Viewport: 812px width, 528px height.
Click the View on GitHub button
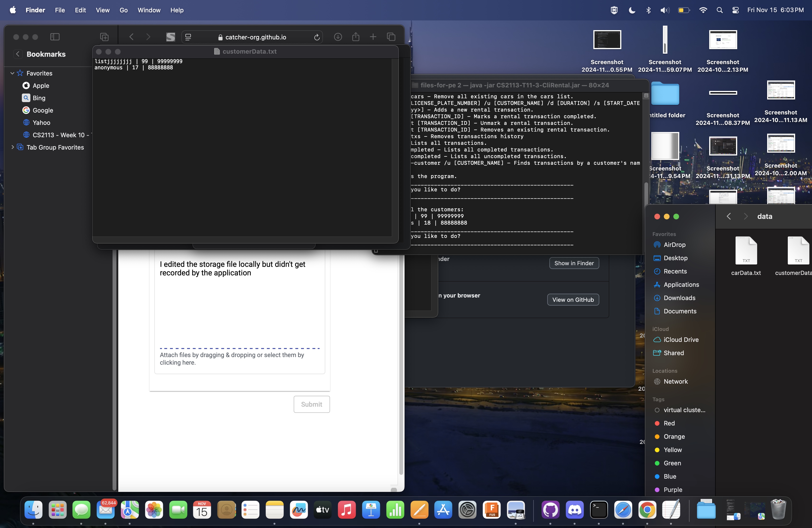coord(573,299)
